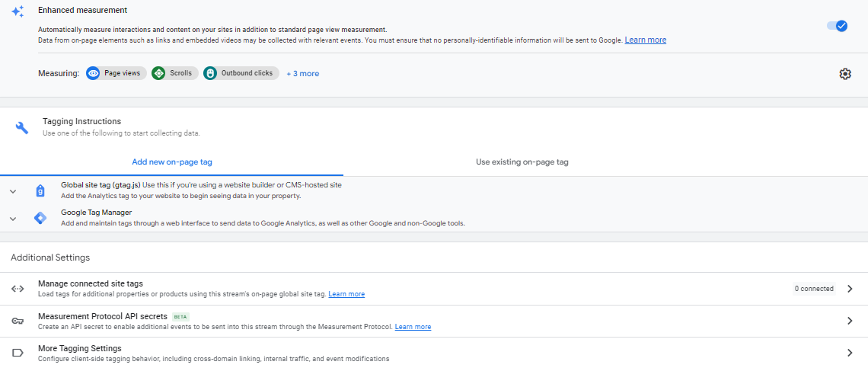This screenshot has height=368, width=868.
Task: Open Enhanced measurement gear settings
Action: (x=844, y=74)
